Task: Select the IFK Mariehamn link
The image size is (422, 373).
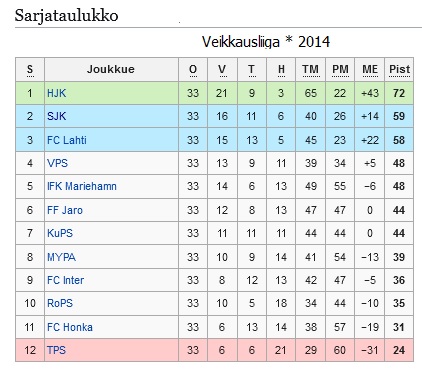Action: coord(82,186)
